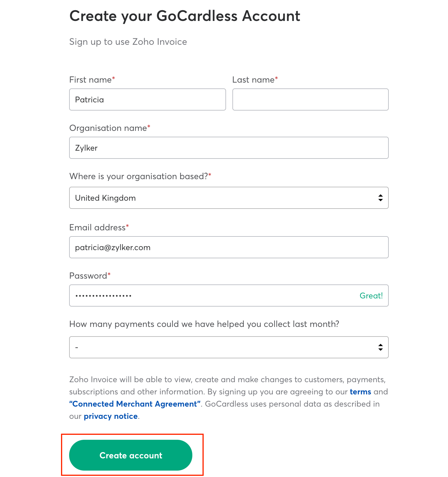Click the "Last name" label text
The image size is (448, 477).
pos(253,80)
